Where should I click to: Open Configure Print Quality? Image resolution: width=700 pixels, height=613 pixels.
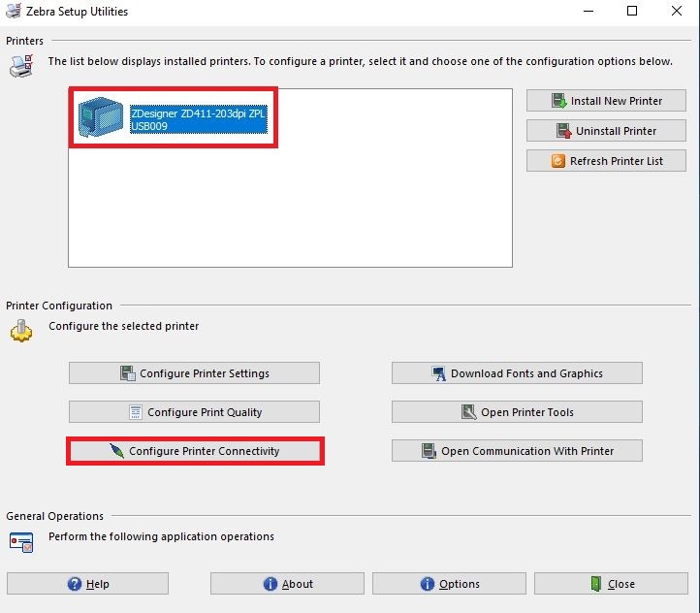tap(194, 412)
